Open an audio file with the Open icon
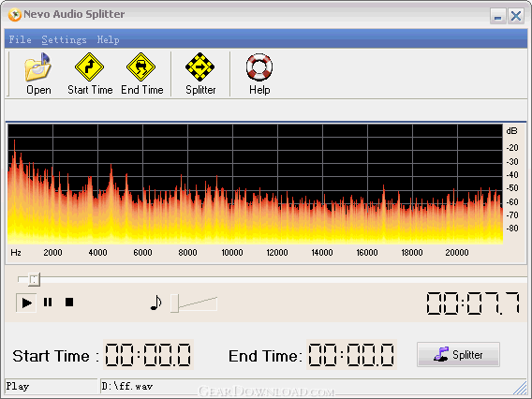The image size is (532, 399). tap(38, 73)
